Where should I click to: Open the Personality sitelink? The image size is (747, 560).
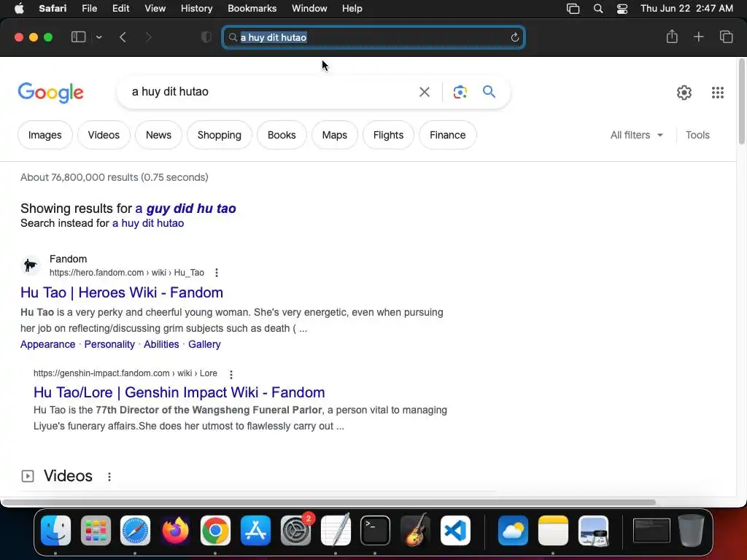click(x=109, y=344)
